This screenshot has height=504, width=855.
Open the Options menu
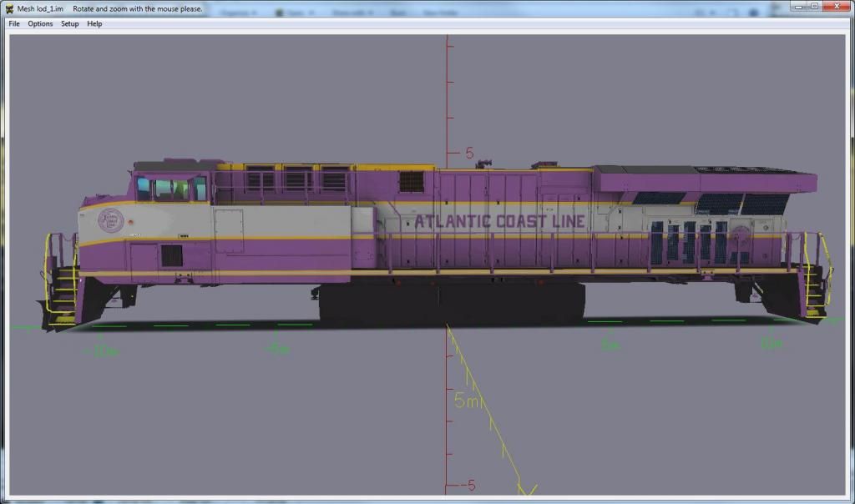(x=40, y=24)
